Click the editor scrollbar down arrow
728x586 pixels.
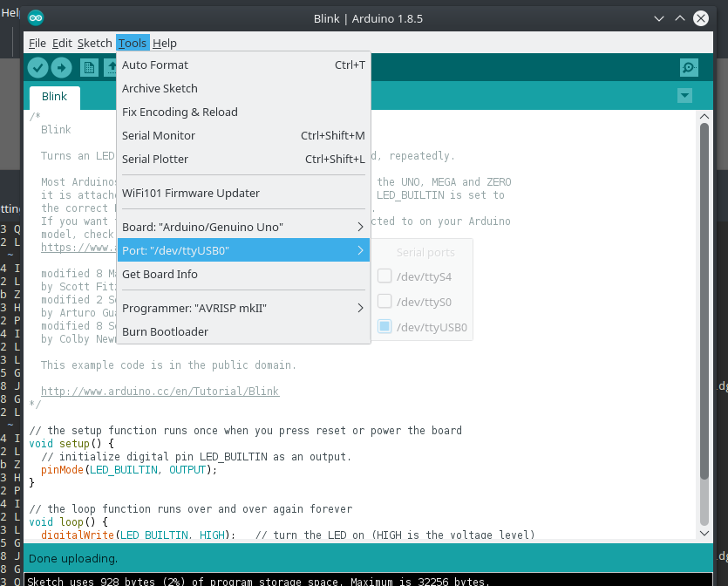pyautogui.click(x=704, y=533)
